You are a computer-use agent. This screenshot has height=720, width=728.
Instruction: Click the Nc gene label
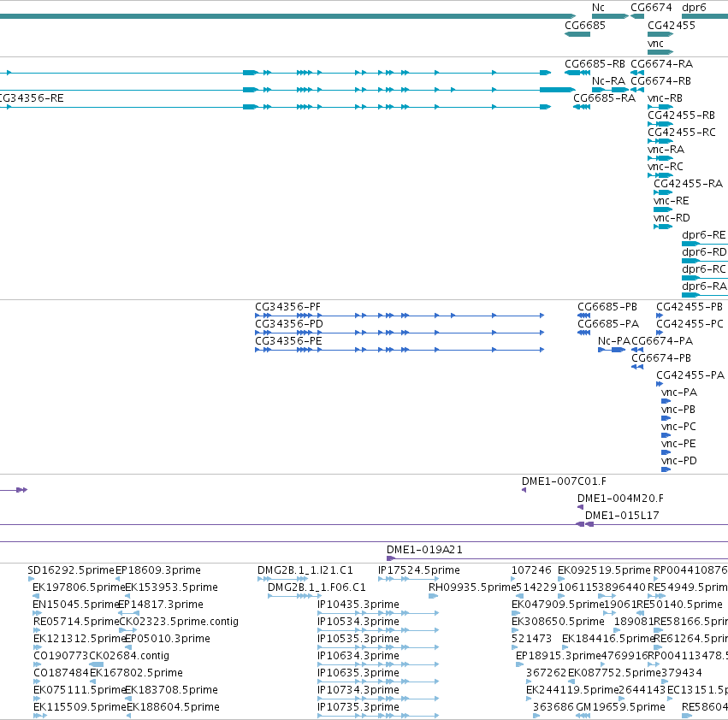click(x=598, y=8)
